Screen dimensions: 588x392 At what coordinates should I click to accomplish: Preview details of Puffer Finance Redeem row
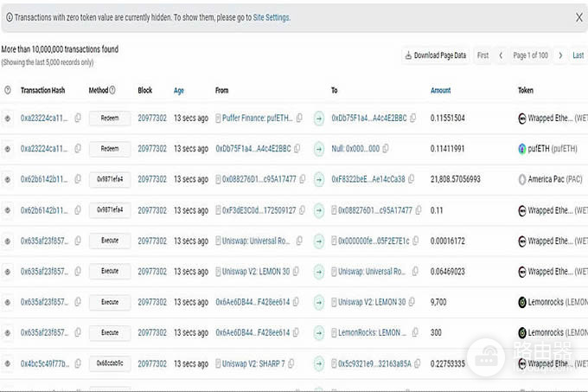tap(8, 119)
